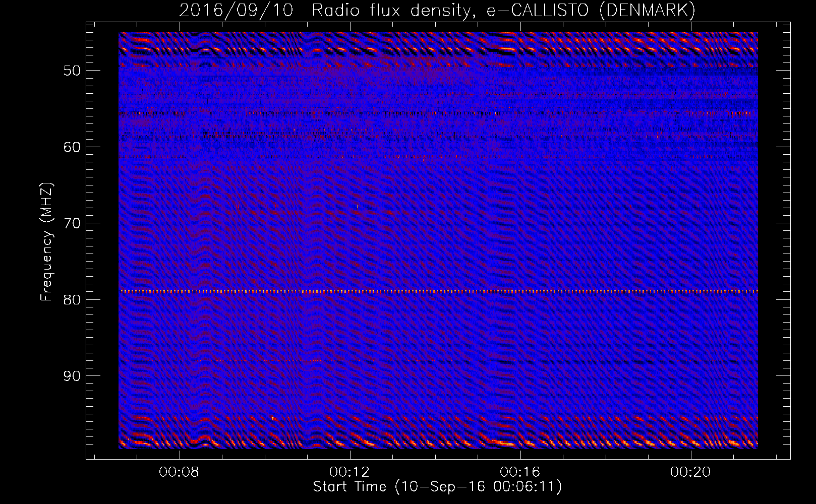The height and width of the screenshot is (504, 816).
Task: Click the Start Time axis label
Action: coord(437,487)
